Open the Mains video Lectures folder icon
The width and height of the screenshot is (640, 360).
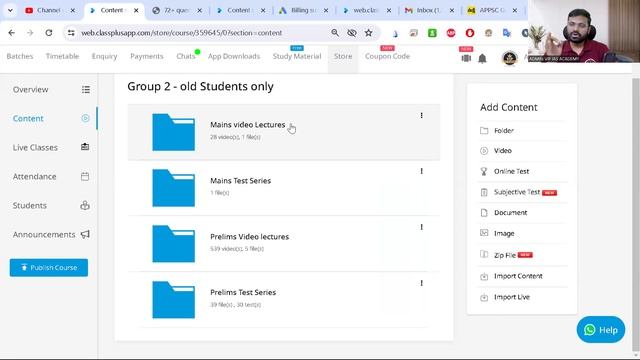tap(173, 132)
